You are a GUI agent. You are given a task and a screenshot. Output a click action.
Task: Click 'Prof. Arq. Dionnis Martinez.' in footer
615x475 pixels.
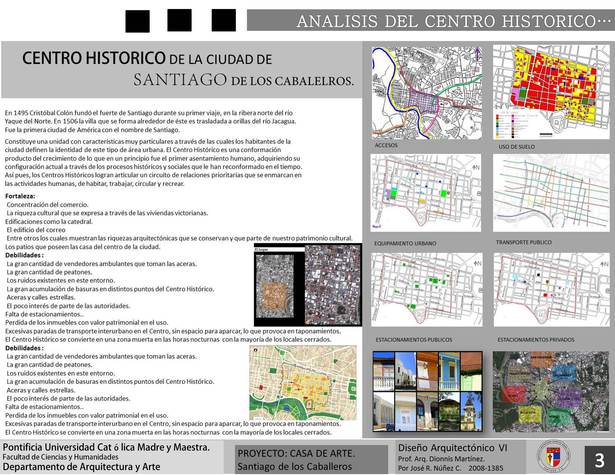441,459
